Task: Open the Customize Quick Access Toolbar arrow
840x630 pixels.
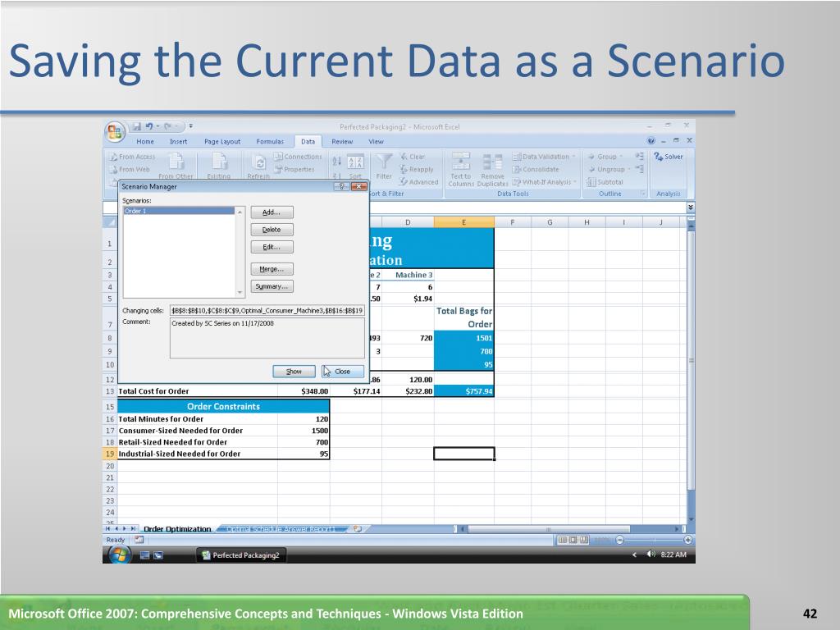Action: pos(190,126)
